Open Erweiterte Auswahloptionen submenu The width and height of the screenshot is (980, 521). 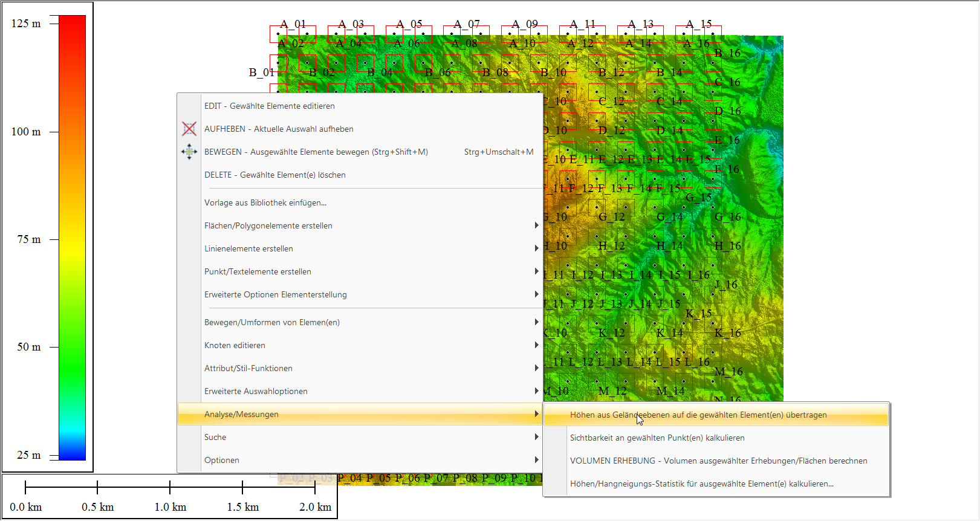360,391
